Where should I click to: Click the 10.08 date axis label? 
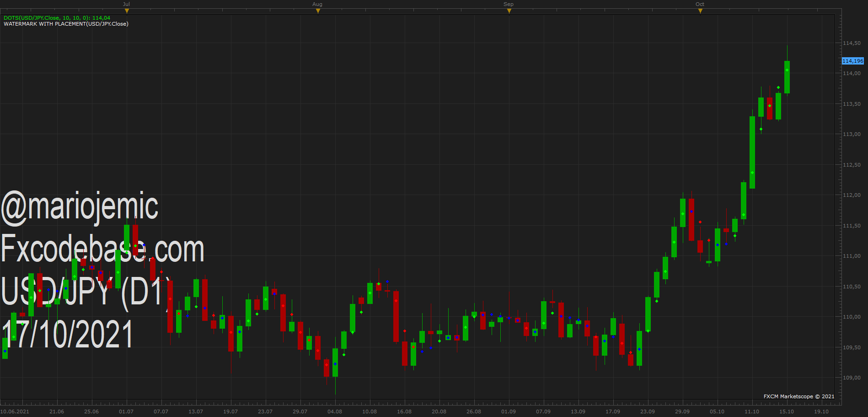370,412
